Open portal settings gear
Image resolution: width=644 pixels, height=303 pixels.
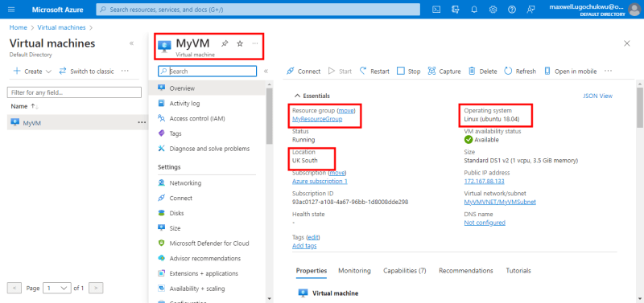pos(493,10)
